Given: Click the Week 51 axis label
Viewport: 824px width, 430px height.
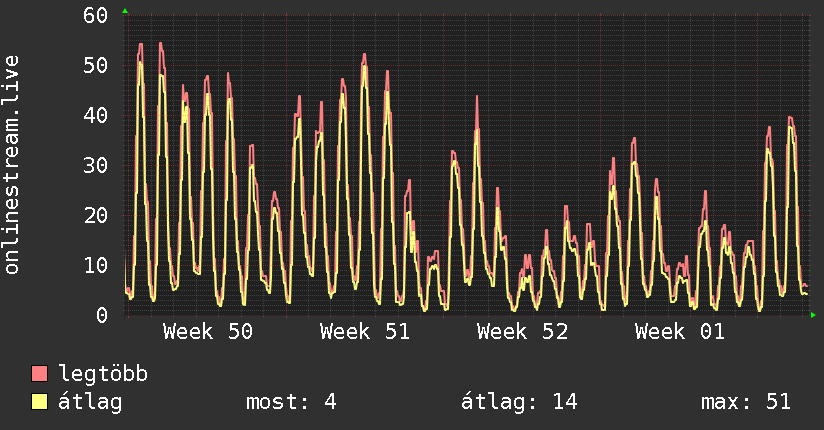Looking at the screenshot, I should (x=365, y=332).
